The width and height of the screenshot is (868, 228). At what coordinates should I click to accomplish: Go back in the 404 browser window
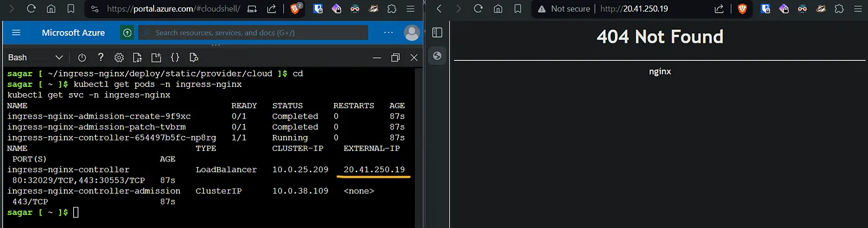point(439,9)
